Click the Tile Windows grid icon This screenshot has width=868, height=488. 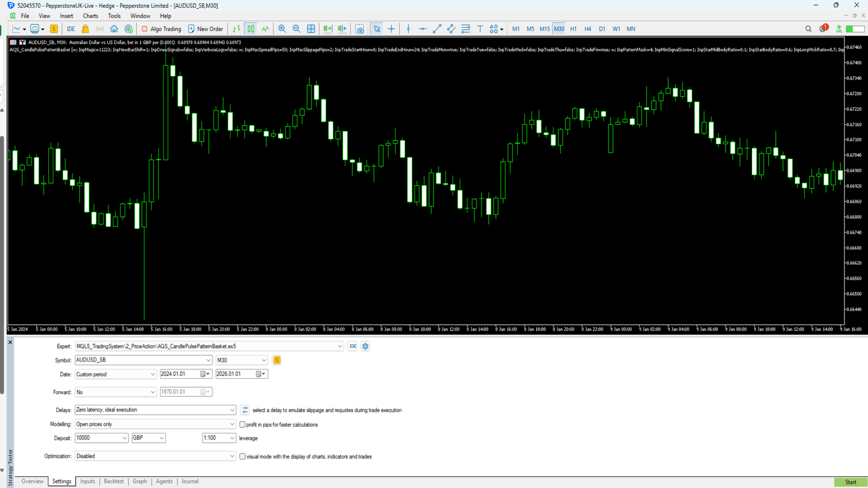coord(311,29)
